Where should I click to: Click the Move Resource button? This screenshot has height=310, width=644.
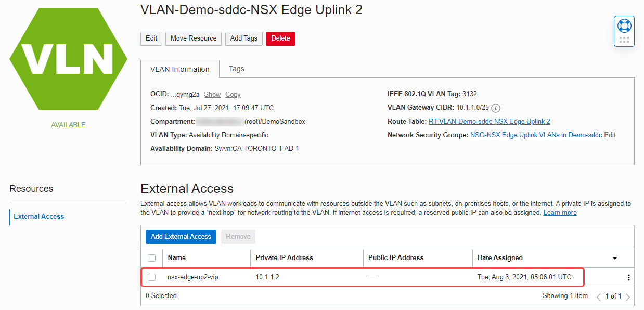pyautogui.click(x=193, y=38)
